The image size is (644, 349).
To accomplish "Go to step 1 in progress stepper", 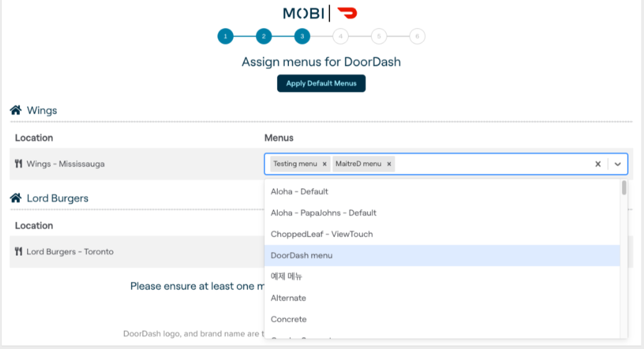I will (225, 37).
